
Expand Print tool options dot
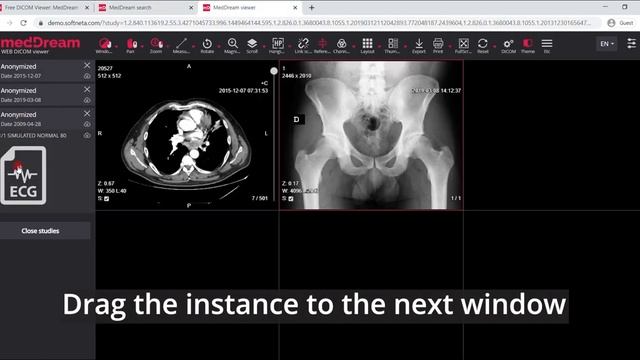(450, 46)
